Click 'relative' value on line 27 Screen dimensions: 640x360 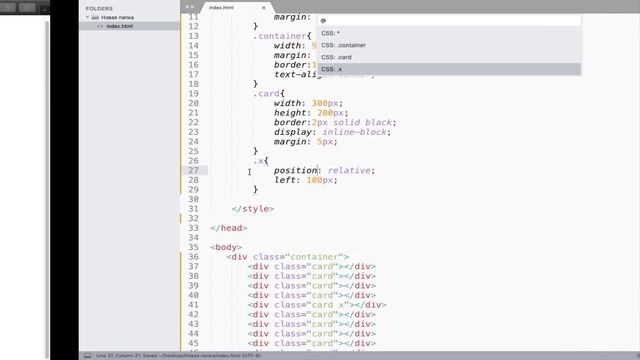(349, 171)
